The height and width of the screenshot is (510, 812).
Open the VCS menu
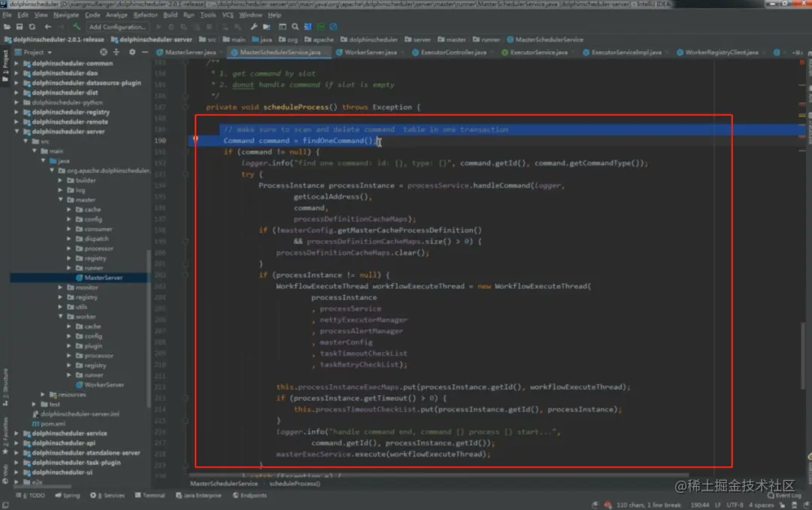coord(228,15)
